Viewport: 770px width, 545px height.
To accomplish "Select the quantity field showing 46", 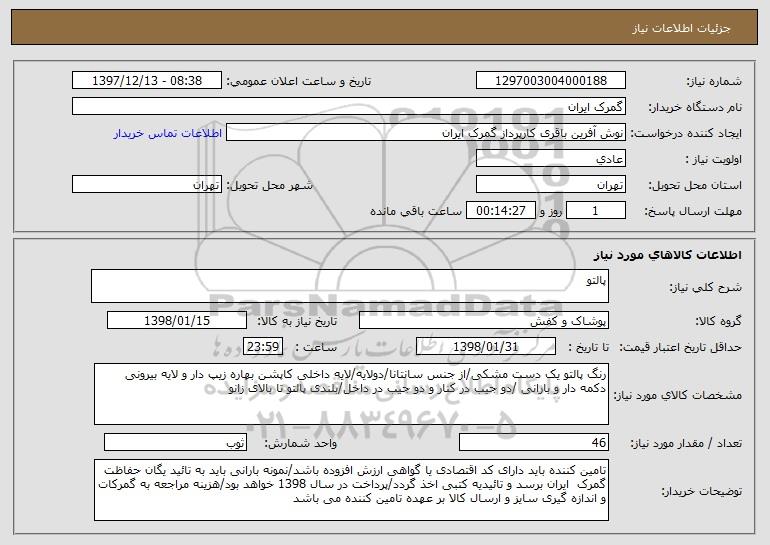I will [534, 442].
